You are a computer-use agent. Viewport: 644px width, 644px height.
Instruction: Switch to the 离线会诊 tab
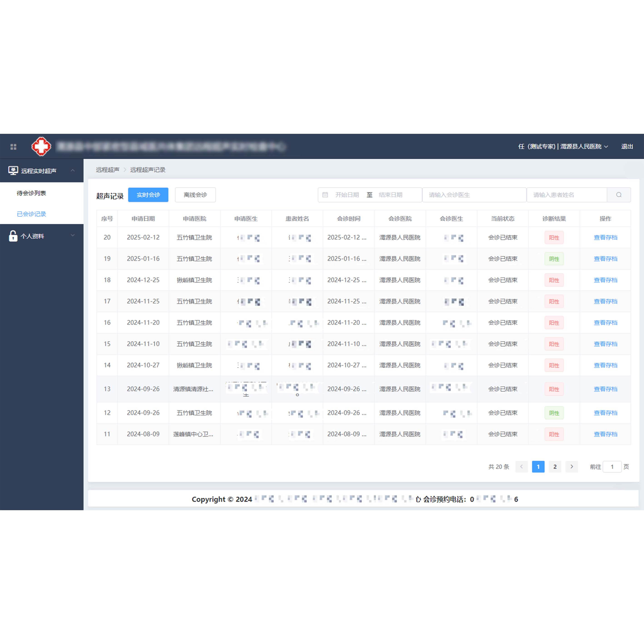(x=195, y=195)
